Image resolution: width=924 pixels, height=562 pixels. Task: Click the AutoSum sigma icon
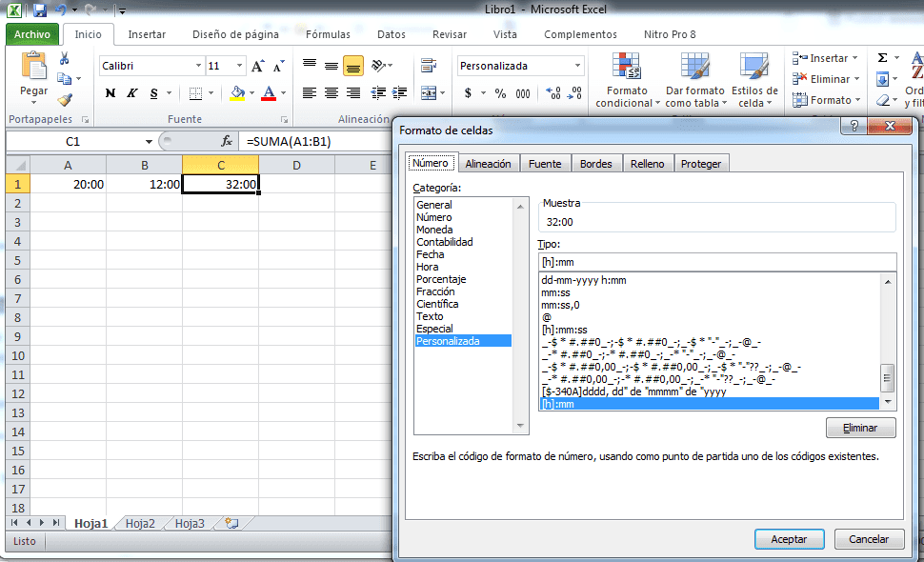tap(882, 58)
